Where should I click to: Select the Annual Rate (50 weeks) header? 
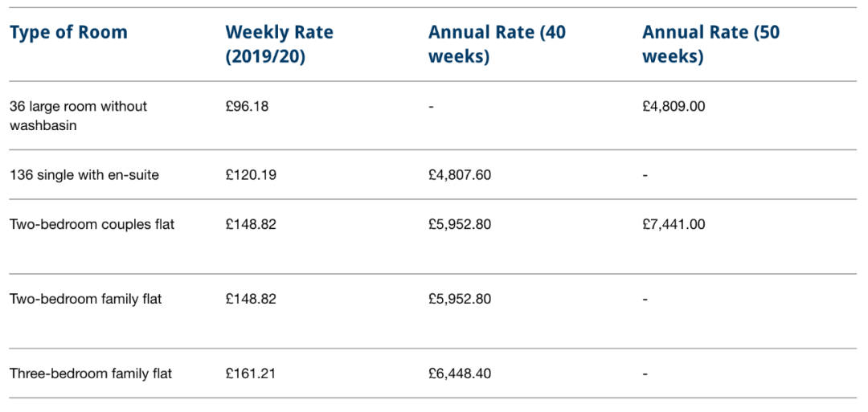pyautogui.click(x=710, y=45)
